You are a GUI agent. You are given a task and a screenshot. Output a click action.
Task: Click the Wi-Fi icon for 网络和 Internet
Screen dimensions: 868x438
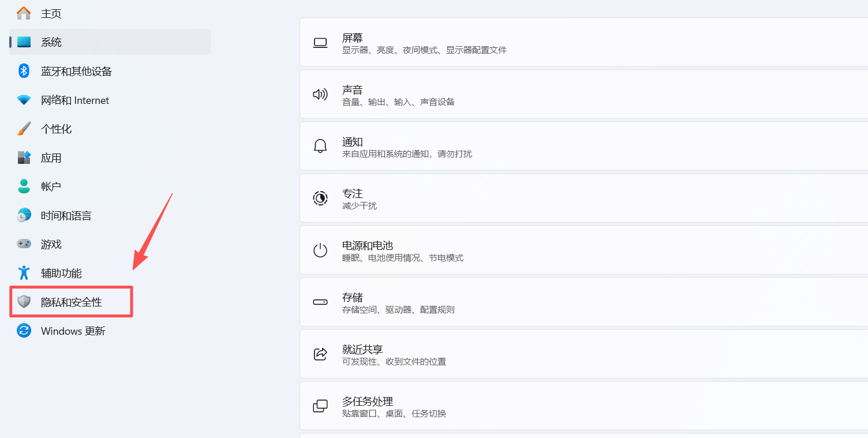tap(24, 100)
